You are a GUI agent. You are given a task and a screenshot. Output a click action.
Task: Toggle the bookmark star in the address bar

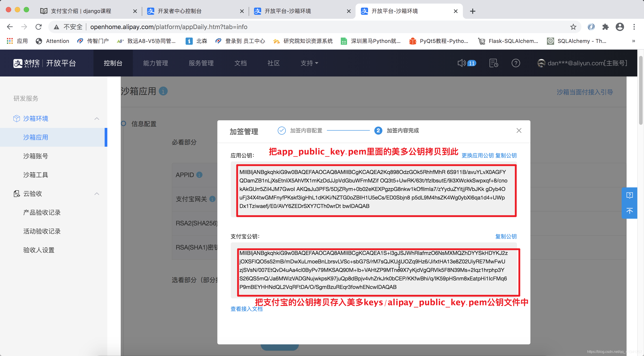pyautogui.click(x=573, y=27)
